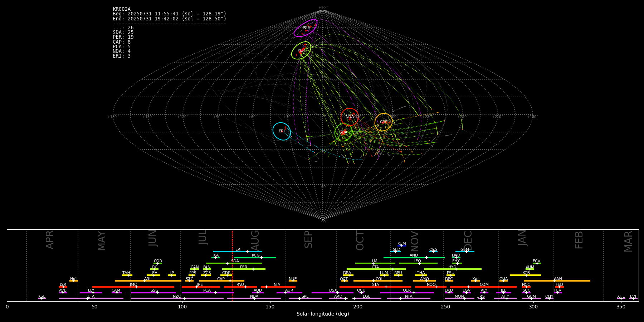Click the CTA shower bar in timeline
Image resolution: width=644 pixels, height=322 pixels.
tap(376, 269)
